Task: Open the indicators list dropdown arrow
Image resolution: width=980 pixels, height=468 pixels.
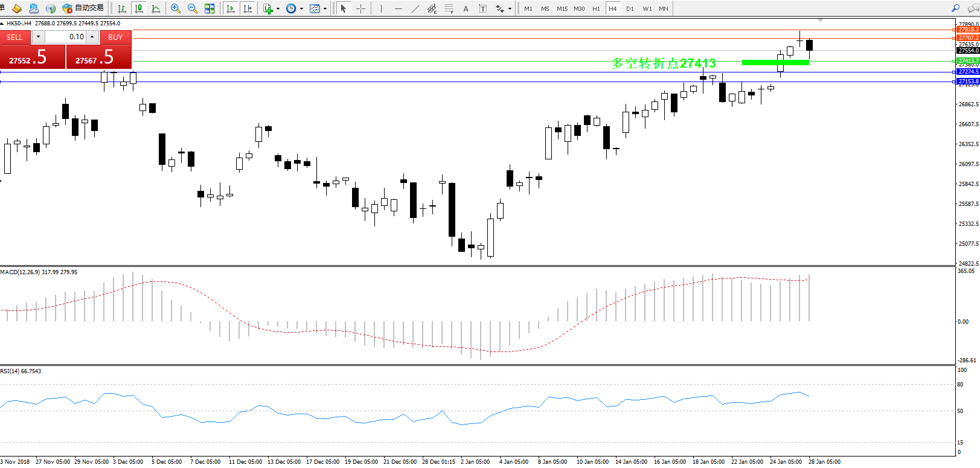Action: [x=278, y=9]
